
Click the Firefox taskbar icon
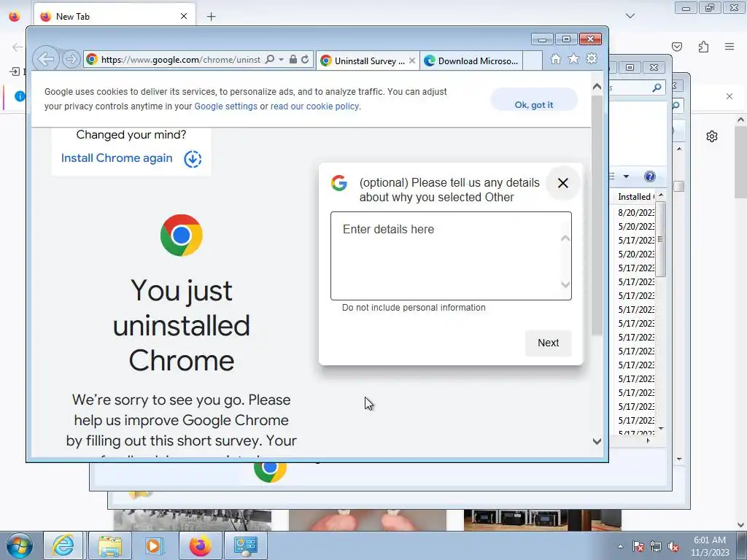(200, 545)
